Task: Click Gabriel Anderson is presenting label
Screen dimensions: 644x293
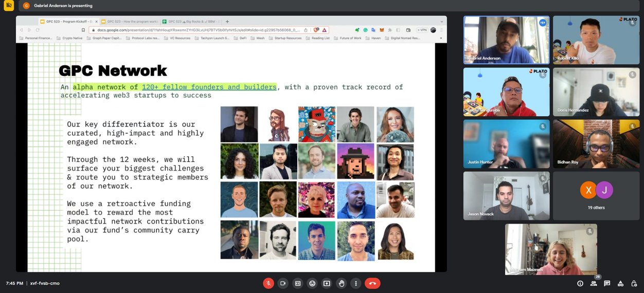Action: tap(63, 6)
